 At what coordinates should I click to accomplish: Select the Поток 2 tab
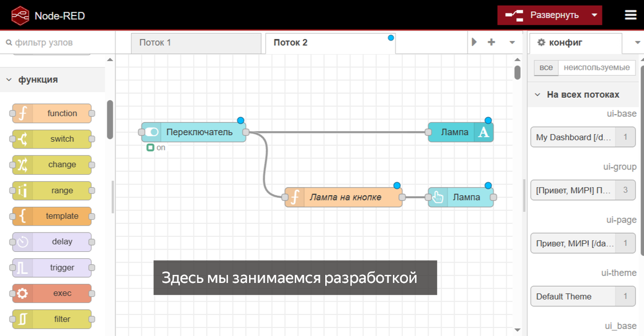click(330, 43)
